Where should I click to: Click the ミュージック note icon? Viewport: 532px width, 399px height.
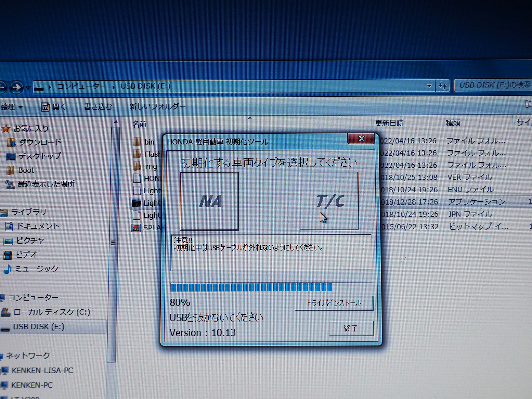point(8,270)
